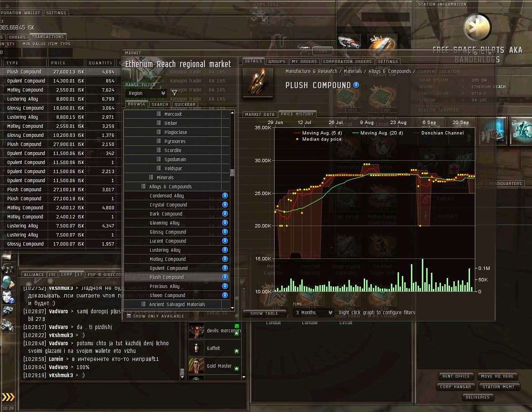This screenshot has height=412, width=532.
Task: Click the Show Table button
Action: [264, 313]
